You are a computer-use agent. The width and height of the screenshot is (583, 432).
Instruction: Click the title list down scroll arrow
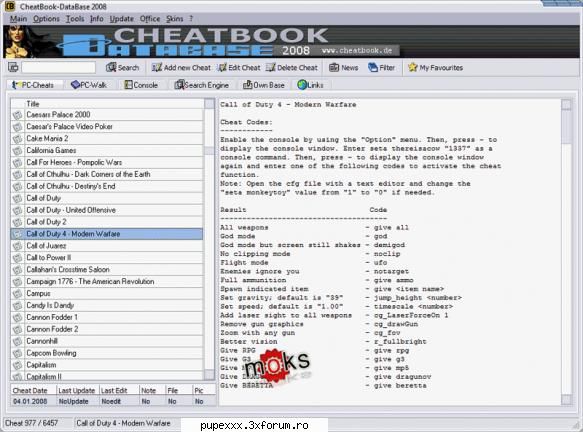(209, 374)
